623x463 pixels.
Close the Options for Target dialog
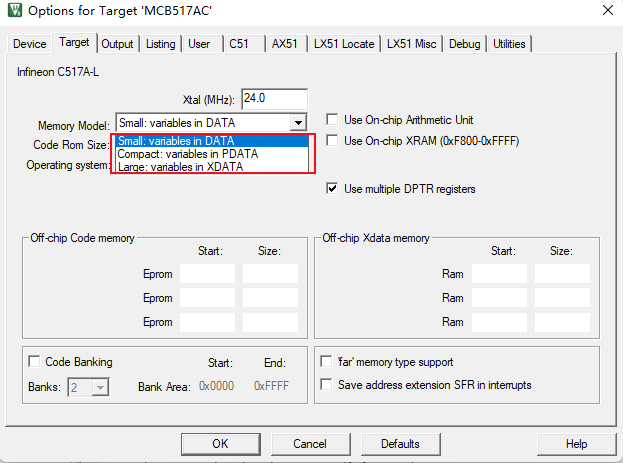coord(606,12)
